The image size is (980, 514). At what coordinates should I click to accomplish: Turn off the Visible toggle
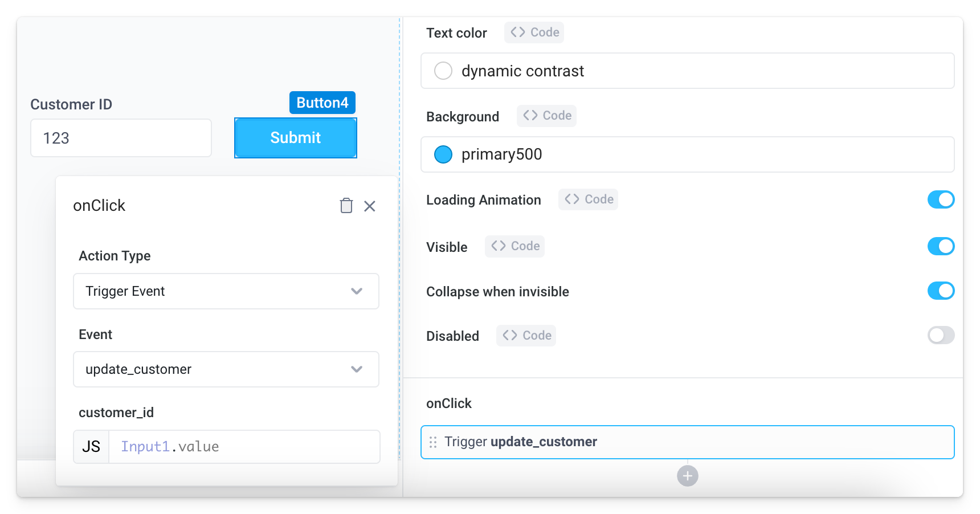click(x=941, y=246)
